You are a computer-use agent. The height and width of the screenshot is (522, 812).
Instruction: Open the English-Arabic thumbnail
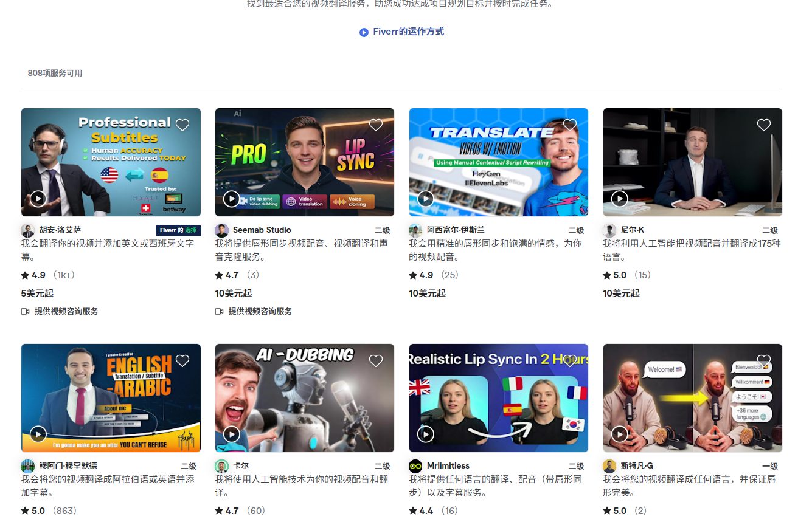pyautogui.click(x=111, y=398)
